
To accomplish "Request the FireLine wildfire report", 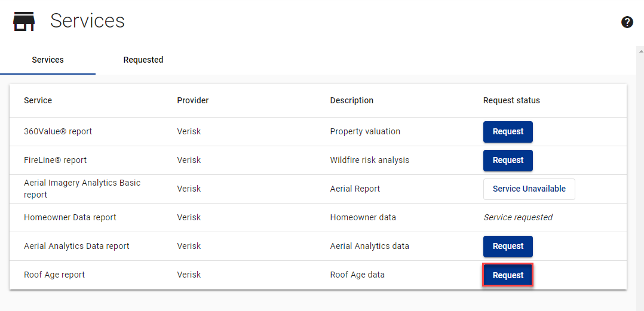I will tap(508, 161).
